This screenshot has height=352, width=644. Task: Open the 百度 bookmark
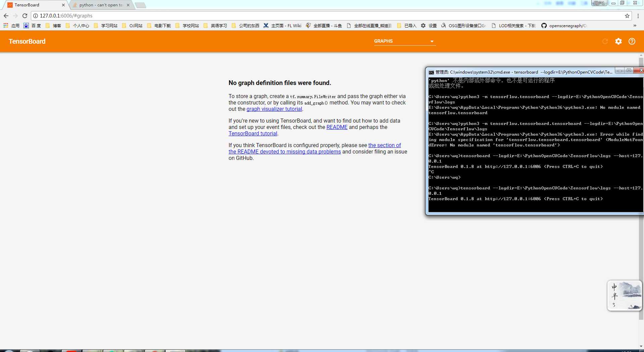(32, 26)
